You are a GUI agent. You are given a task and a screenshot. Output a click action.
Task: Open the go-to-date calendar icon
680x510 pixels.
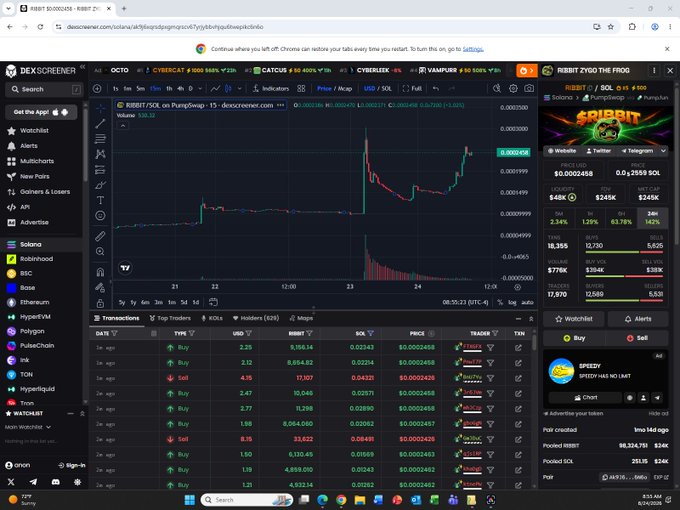[x=213, y=302]
